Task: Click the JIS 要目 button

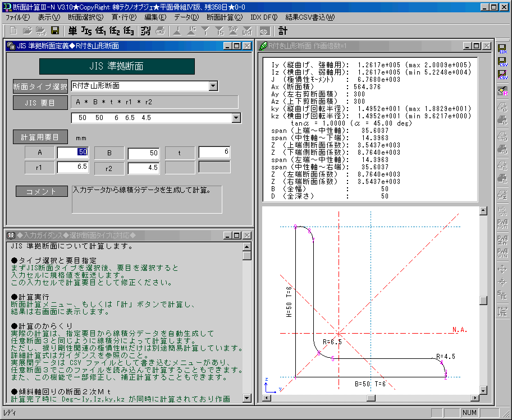Action: click(40, 103)
